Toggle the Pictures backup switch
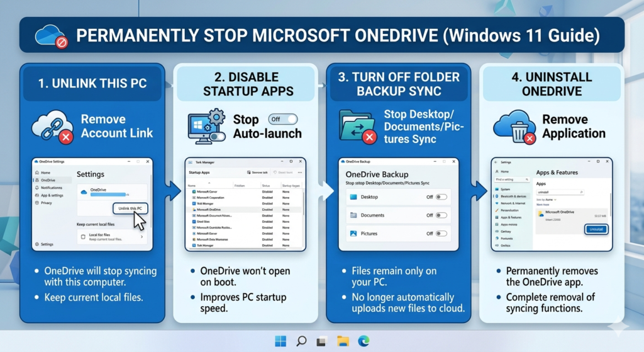Screen dimensions: 644x352 click(441, 234)
